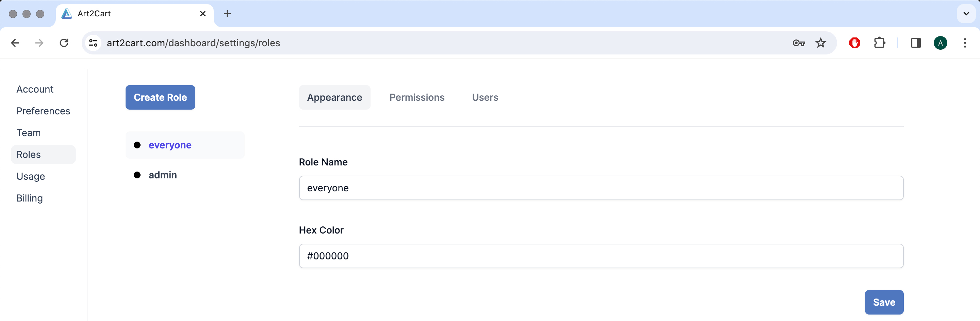Open the profile avatar menu

(940, 43)
